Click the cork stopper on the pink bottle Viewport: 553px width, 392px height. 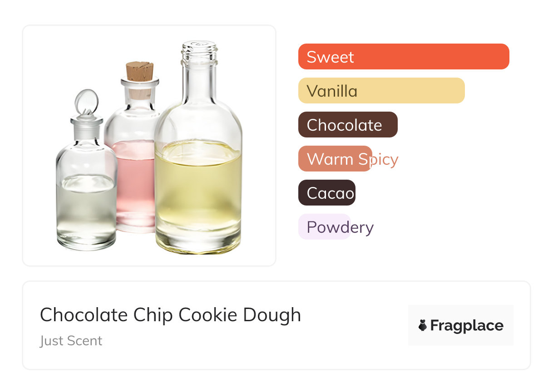pyautogui.click(x=139, y=72)
